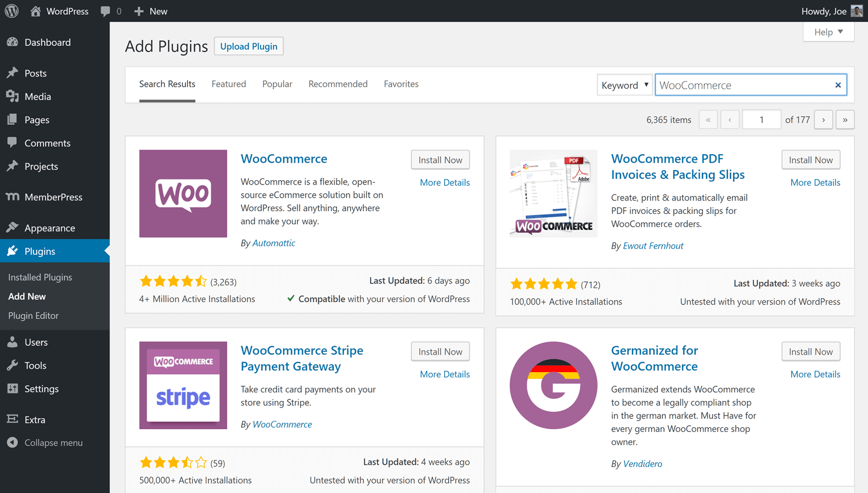Viewport: 868px width, 493px height.
Task: Click WooCommerce PDF Invoices & Packing Slips title
Action: (678, 167)
